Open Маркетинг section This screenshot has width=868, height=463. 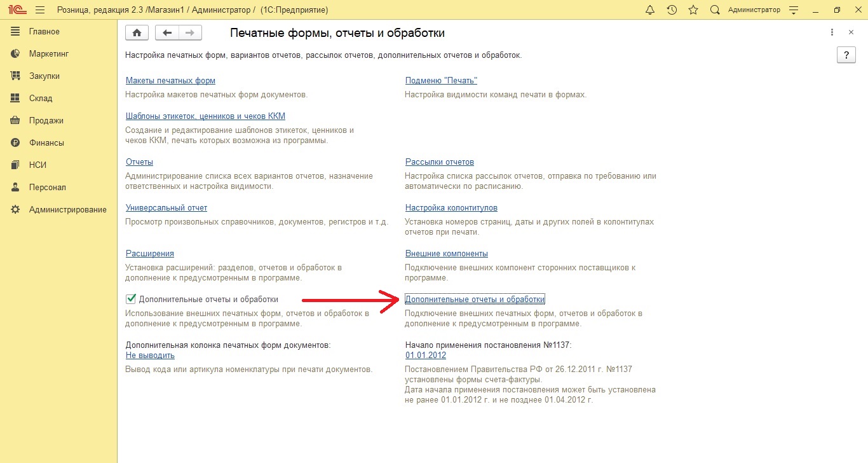coord(49,54)
